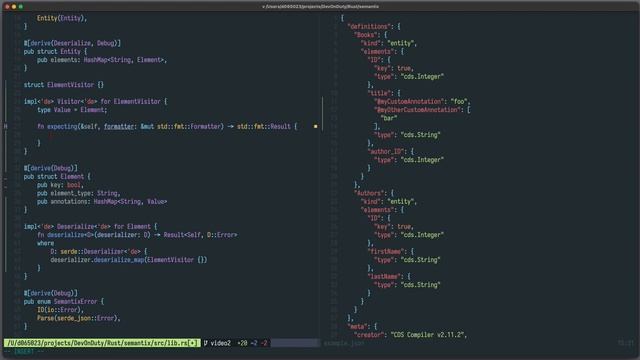
Task: Click the '#[derive(Deserialize, Debug)]' attribute line
Action: click(72, 43)
